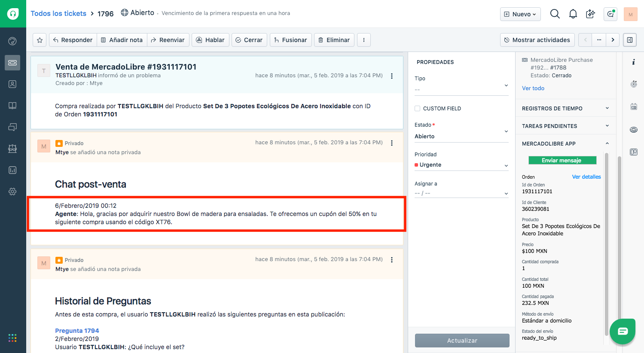Expand the TAREAS PENDIENTES section
The width and height of the screenshot is (644, 353).
coord(565,126)
